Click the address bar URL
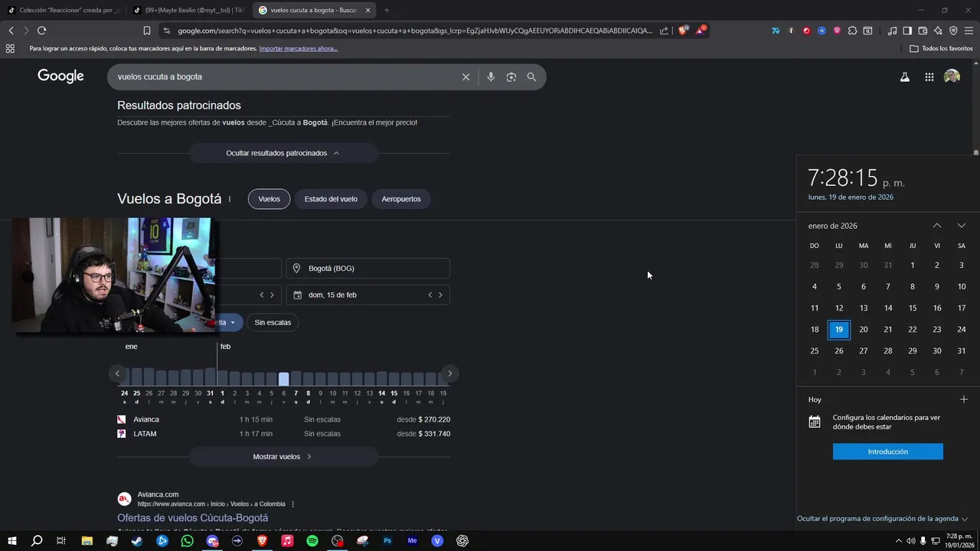Viewport: 980px width, 551px height. click(x=414, y=31)
